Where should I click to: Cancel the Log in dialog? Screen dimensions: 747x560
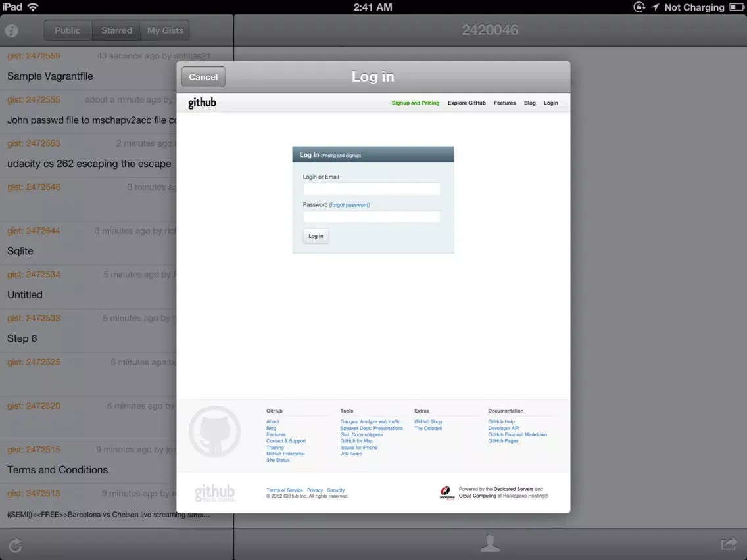tap(203, 77)
